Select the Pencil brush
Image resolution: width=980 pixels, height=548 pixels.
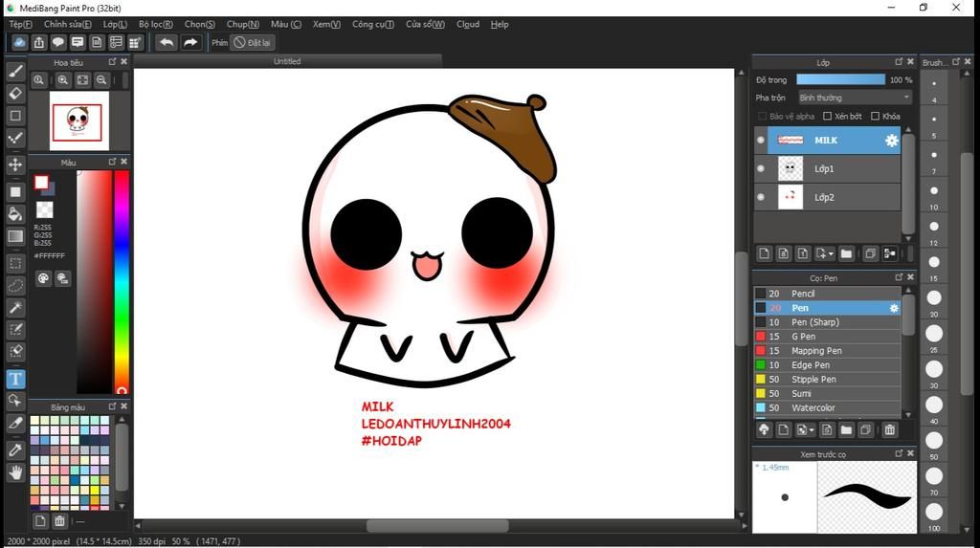click(x=828, y=294)
